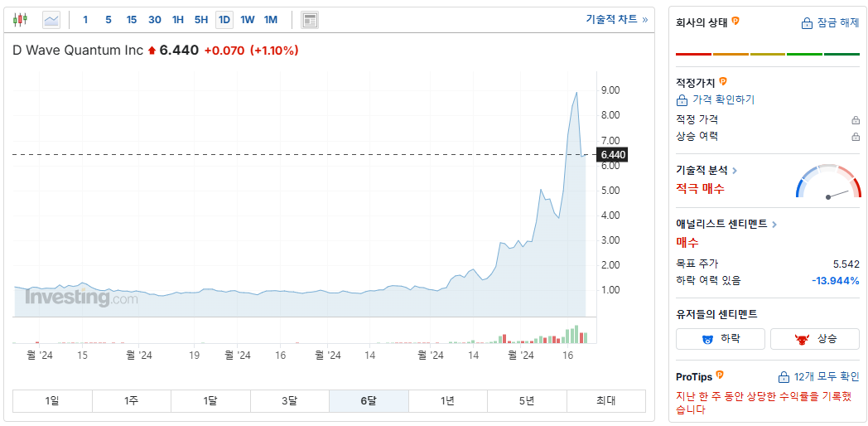Click the lock icon in 적정 가격 row
Image resolution: width=868 pixels, height=426 pixels.
click(856, 119)
